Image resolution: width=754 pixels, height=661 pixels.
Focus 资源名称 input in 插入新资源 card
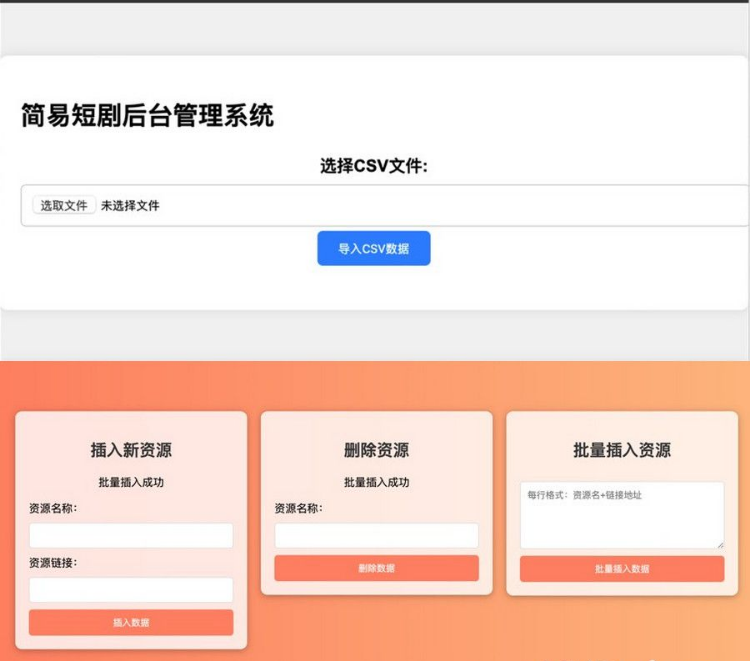pos(131,535)
